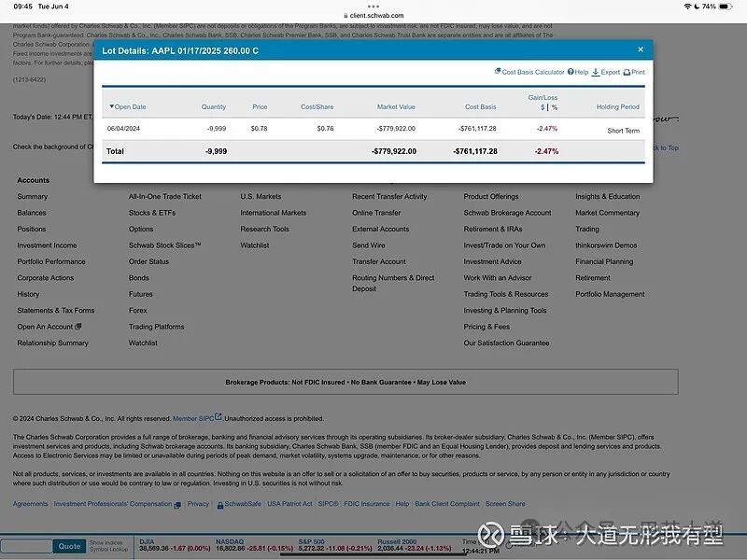Open Routing Numbers & Direct Deposit
Viewport: 747px width, 560px height.
click(x=393, y=283)
